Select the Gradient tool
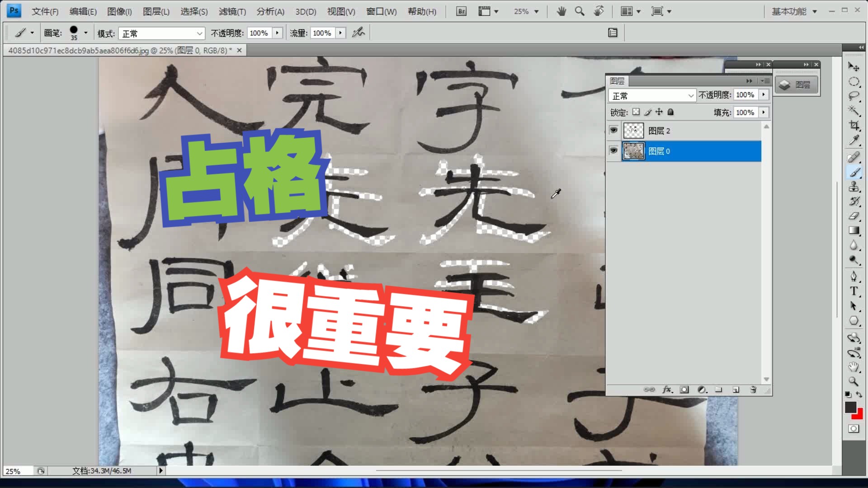The image size is (868, 488). tap(854, 230)
